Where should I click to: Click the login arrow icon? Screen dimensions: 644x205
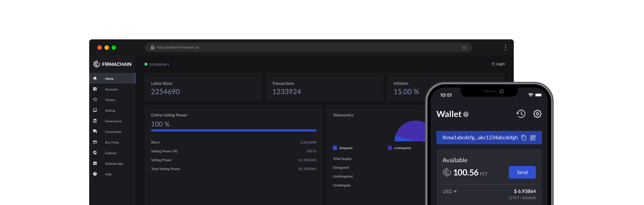tap(492, 64)
